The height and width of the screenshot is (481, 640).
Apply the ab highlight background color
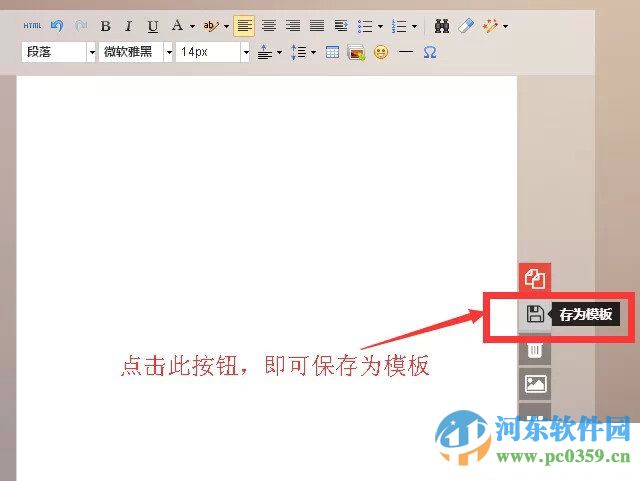tap(211, 26)
